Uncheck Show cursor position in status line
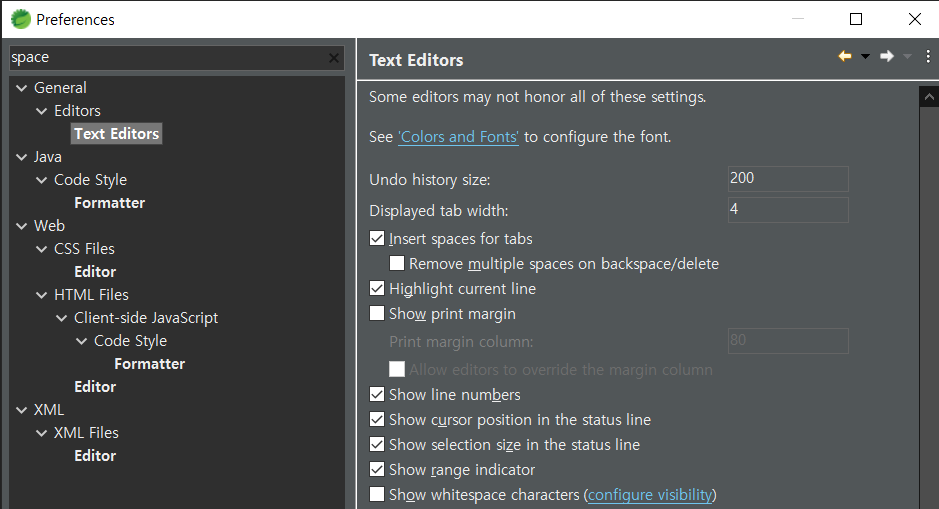 (377, 419)
